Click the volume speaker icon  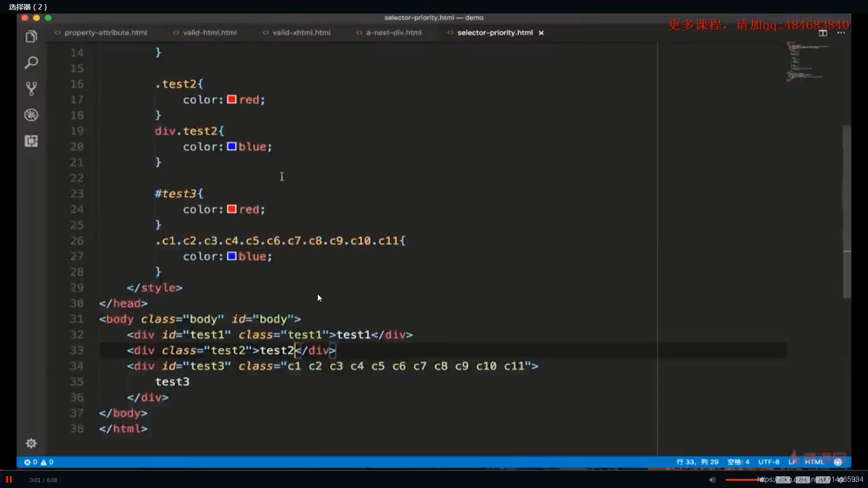point(712,480)
